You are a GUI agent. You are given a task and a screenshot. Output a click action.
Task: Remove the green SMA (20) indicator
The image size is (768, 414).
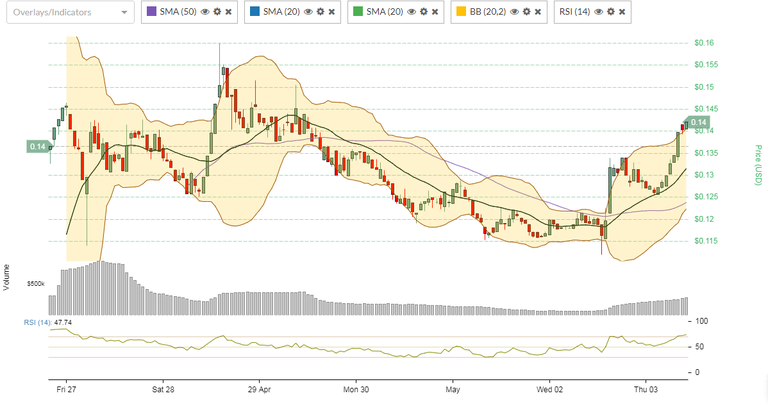pos(435,12)
